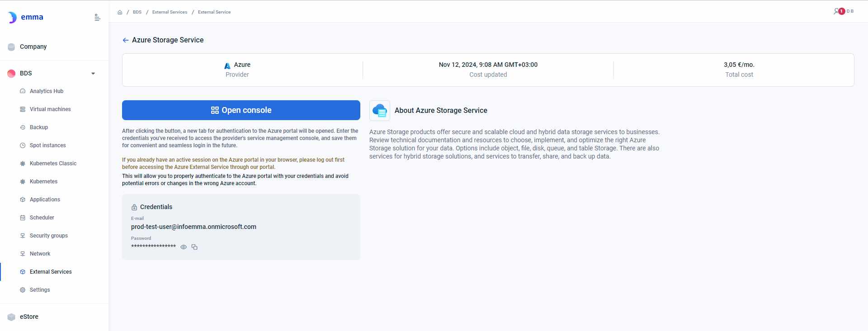The image size is (868, 331).
Task: Go back with the arrow icon
Action: point(126,40)
